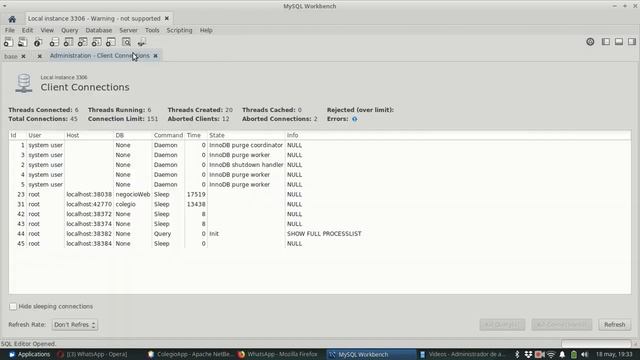Close Local instance 3306 connection tab
This screenshot has width=640, height=360.
(167, 18)
